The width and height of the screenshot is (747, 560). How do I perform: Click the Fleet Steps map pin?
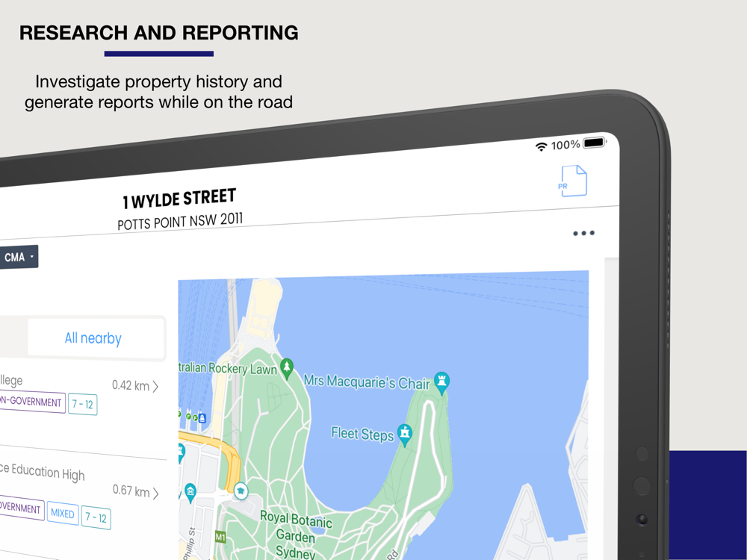point(404,435)
